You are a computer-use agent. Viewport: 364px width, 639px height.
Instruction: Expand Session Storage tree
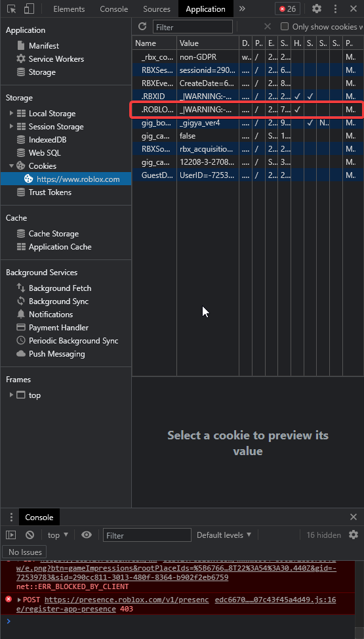click(11, 126)
